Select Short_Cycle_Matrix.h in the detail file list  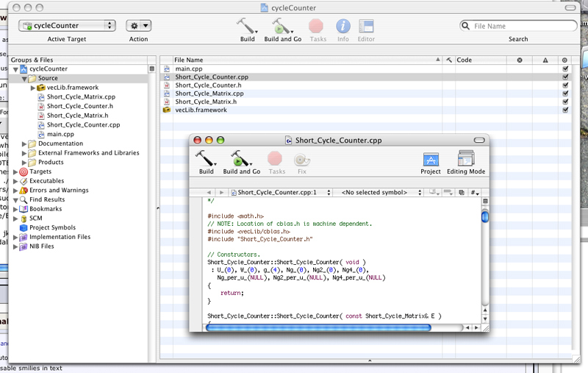(206, 102)
